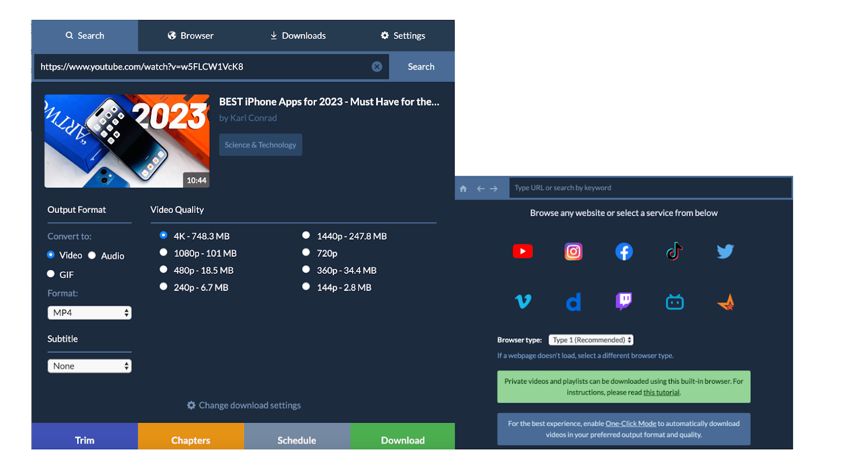This screenshot has height=465, width=868.
Task: Open Twitter bird icon
Action: (x=725, y=251)
